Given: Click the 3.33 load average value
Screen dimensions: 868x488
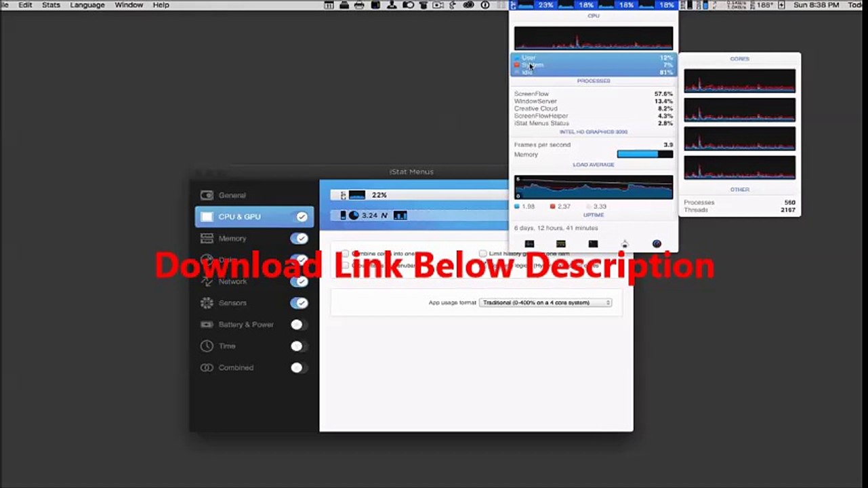Looking at the screenshot, I should pos(600,207).
